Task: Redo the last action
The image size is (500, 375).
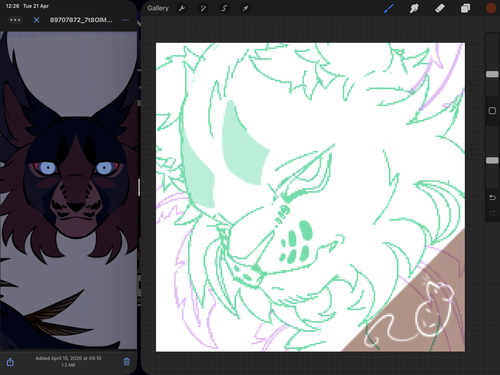Action: click(492, 213)
